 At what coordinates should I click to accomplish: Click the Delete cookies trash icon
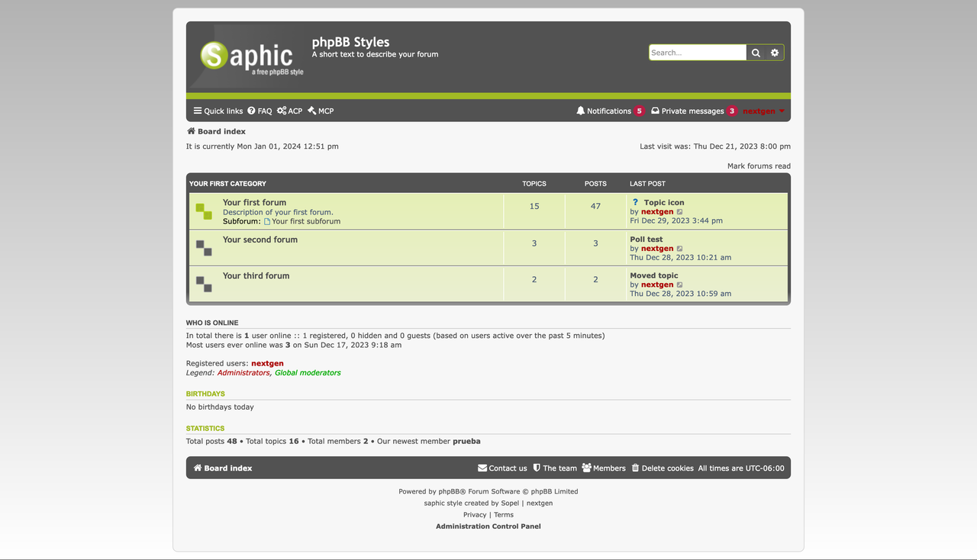coord(635,468)
